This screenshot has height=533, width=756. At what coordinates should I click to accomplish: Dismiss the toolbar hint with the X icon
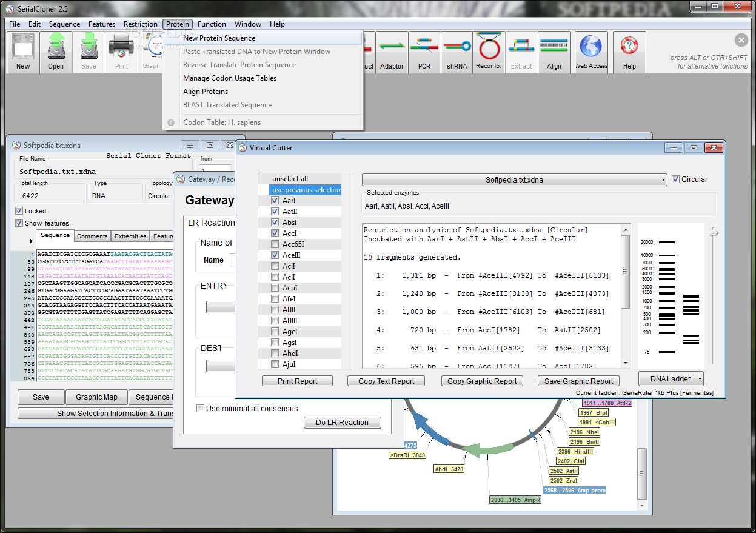tap(741, 40)
